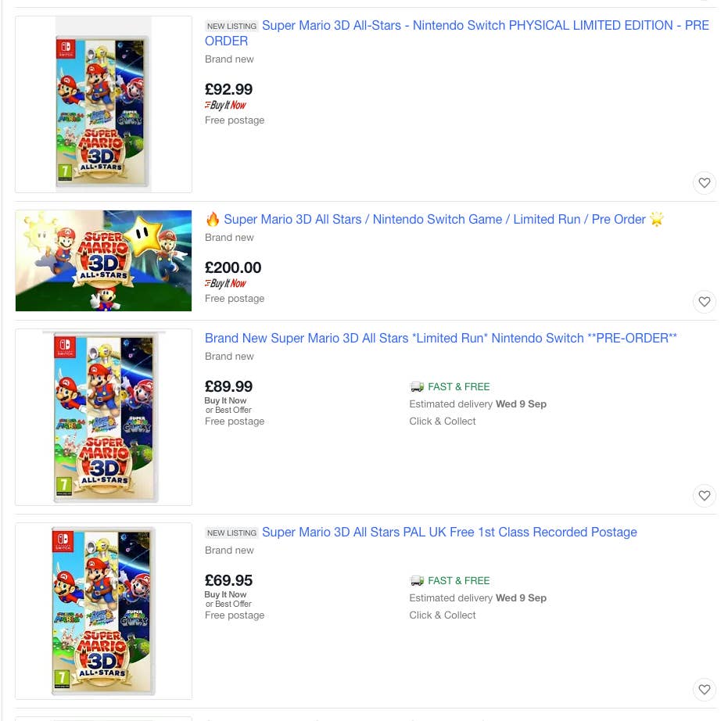Viewport: 728px width, 721px height.
Task: Click the £69.95 price
Action: point(228,580)
